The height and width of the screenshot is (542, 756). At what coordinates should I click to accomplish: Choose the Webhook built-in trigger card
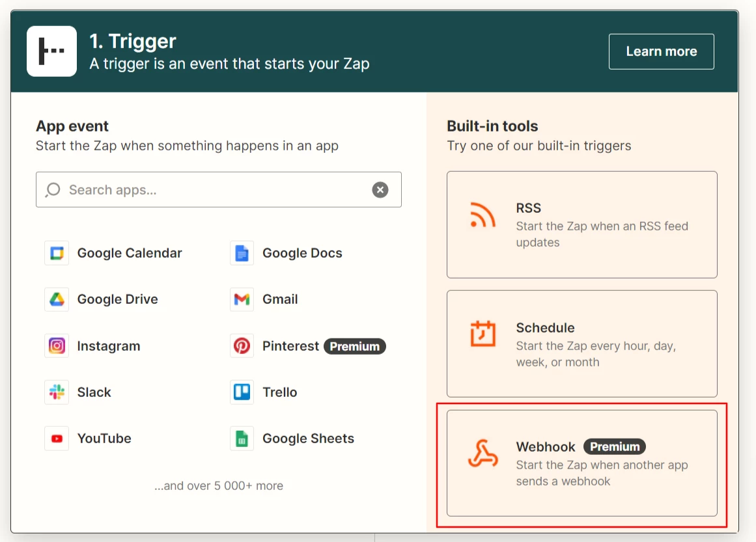tap(582, 463)
